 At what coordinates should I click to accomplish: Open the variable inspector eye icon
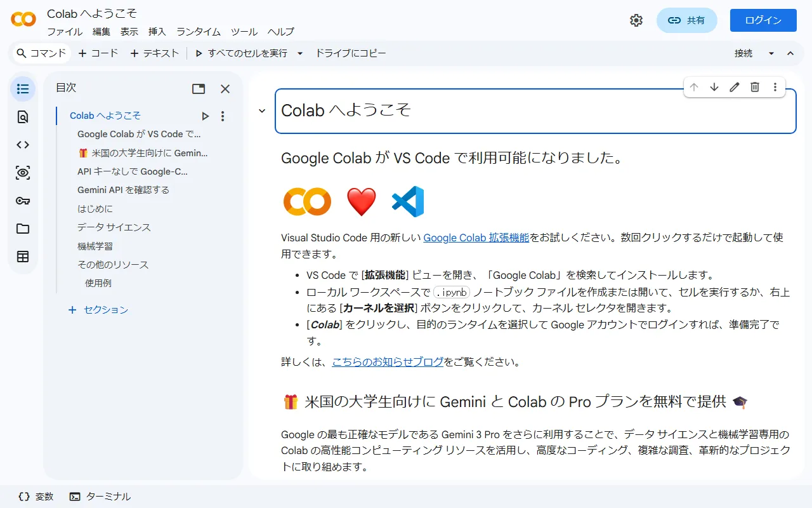point(23,173)
